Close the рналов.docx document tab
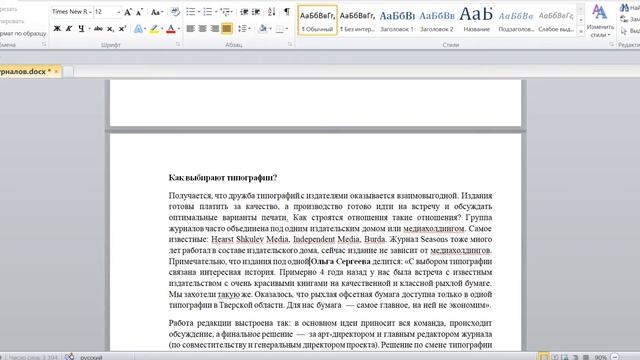This screenshot has height=360, width=640. (x=56, y=71)
